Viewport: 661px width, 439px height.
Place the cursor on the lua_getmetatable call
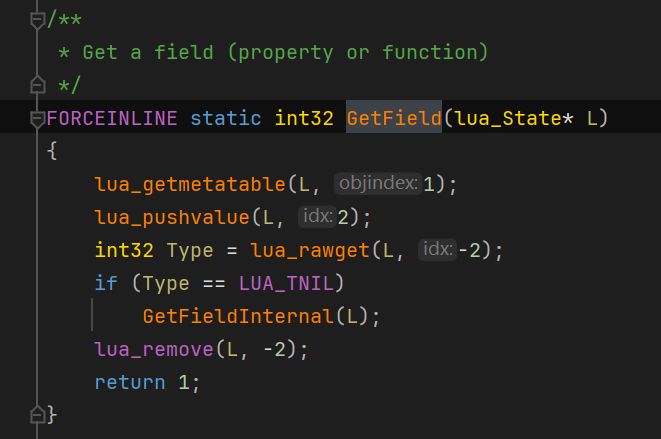190,185
